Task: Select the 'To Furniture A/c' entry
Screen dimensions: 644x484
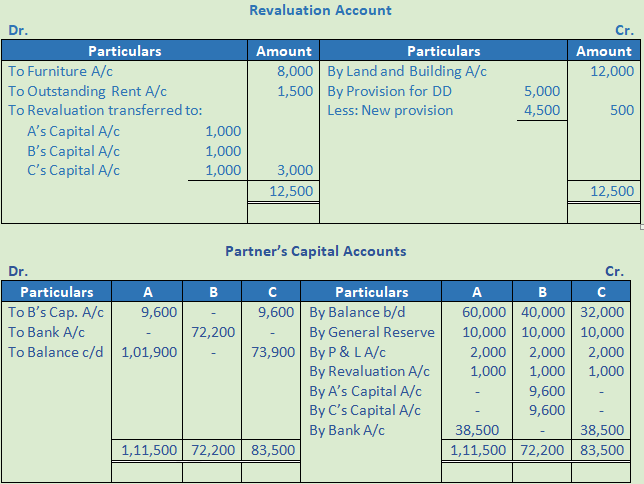Action: 60,71
